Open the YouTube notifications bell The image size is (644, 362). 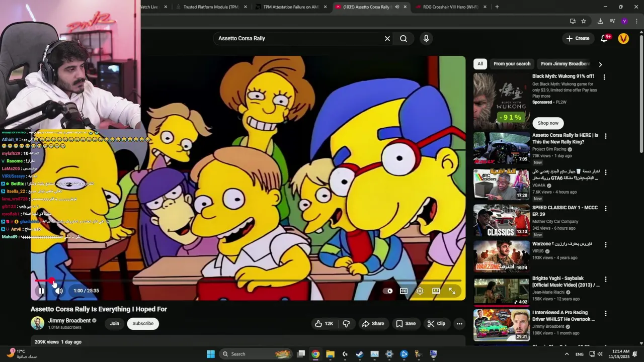(x=605, y=38)
